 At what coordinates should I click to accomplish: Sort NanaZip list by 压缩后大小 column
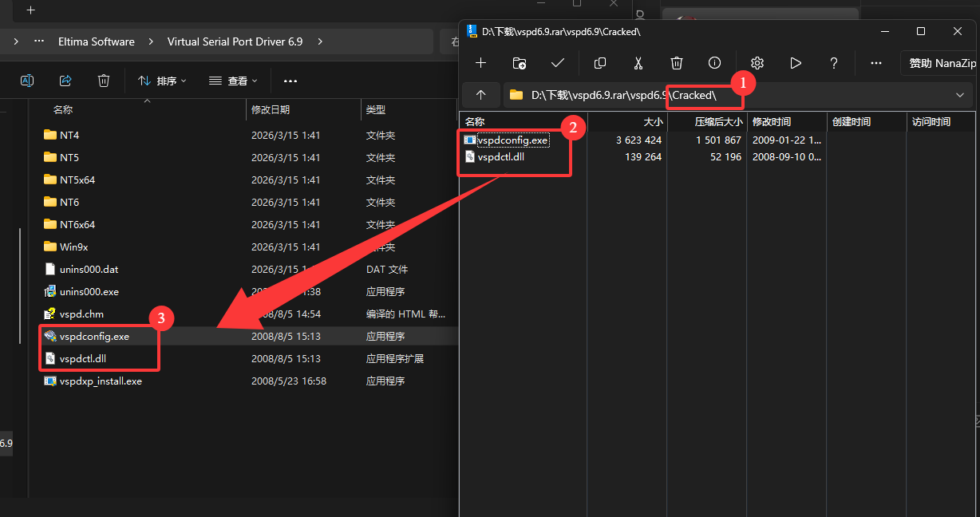pyautogui.click(x=706, y=122)
